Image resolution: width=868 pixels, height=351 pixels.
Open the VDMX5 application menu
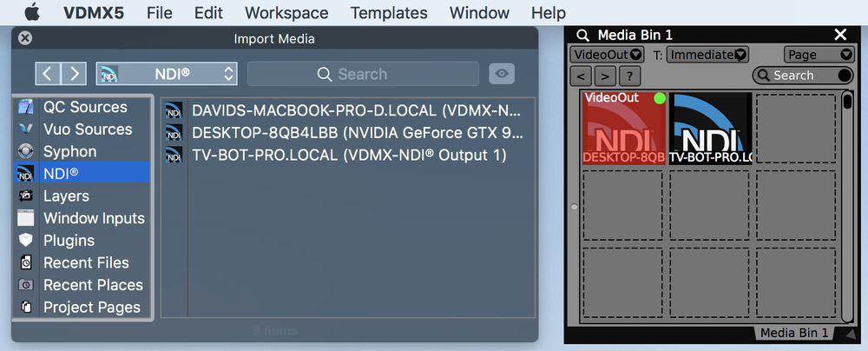[x=94, y=13]
